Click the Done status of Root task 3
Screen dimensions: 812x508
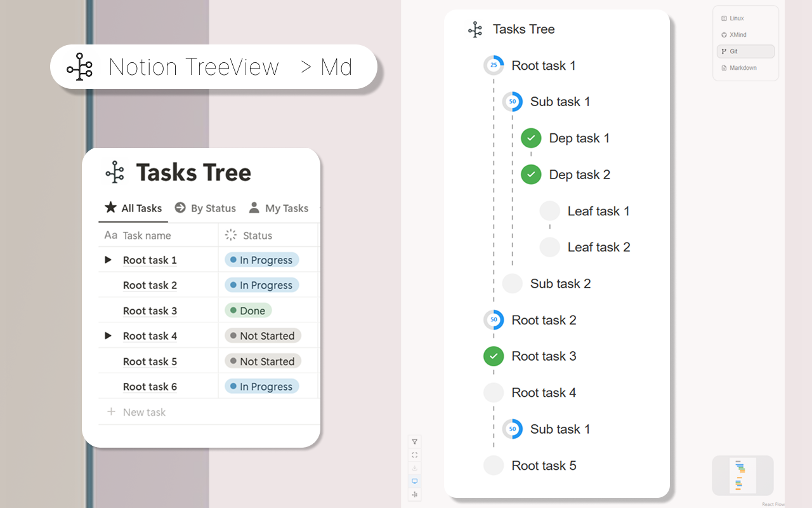(x=248, y=311)
